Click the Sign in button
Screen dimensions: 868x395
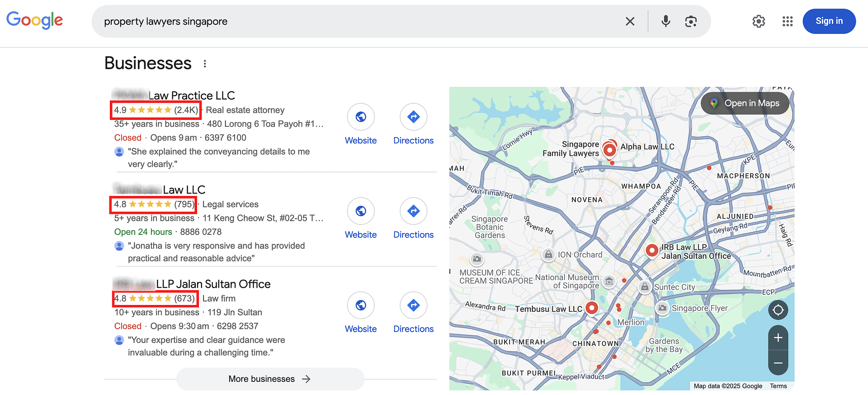829,21
